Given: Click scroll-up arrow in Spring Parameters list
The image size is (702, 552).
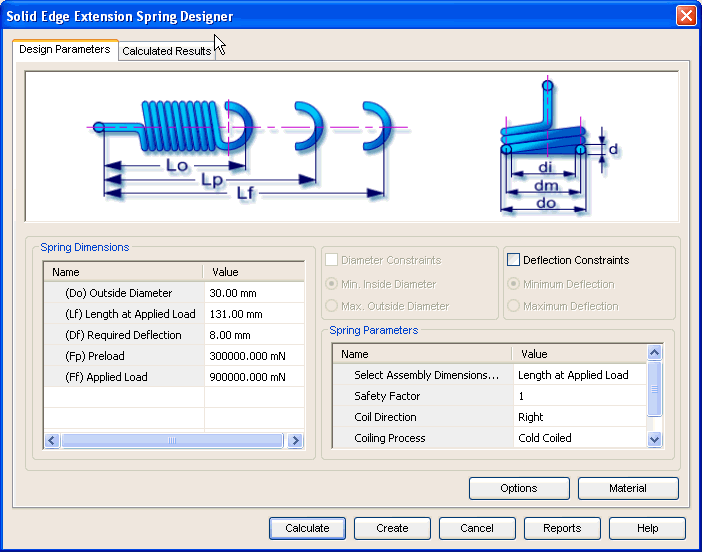Looking at the screenshot, I should 655,353.
